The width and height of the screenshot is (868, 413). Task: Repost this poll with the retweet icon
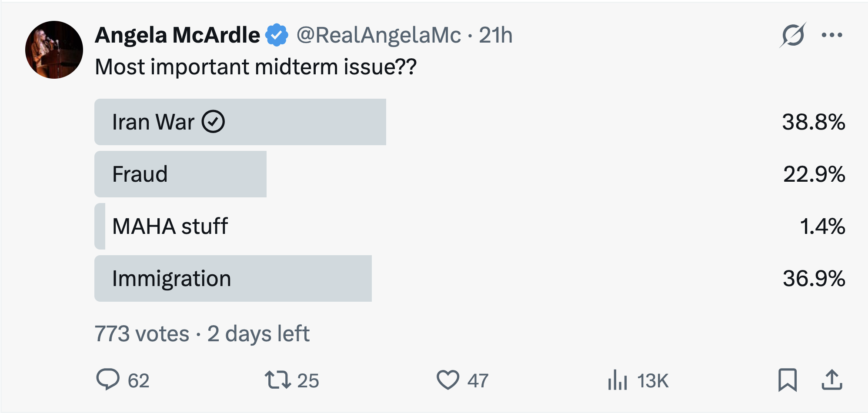(x=277, y=380)
